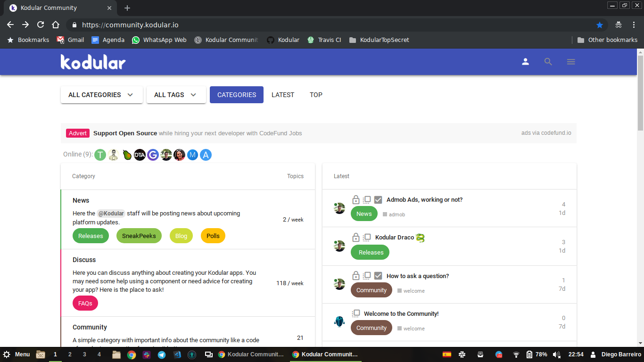Viewport: 644px width, 362px height.
Task: Open the 'Kodular Draco' topic link
Action: click(x=395, y=238)
